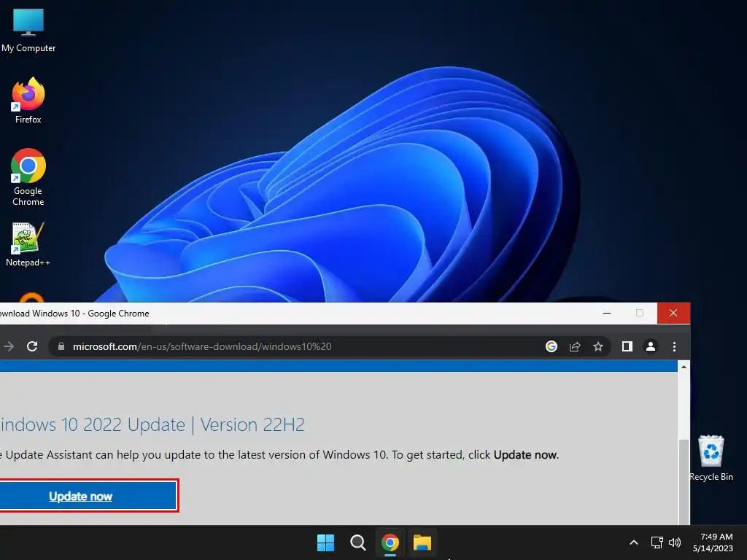The image size is (747, 560).
Task: Share this page using the share icon
Action: point(575,346)
